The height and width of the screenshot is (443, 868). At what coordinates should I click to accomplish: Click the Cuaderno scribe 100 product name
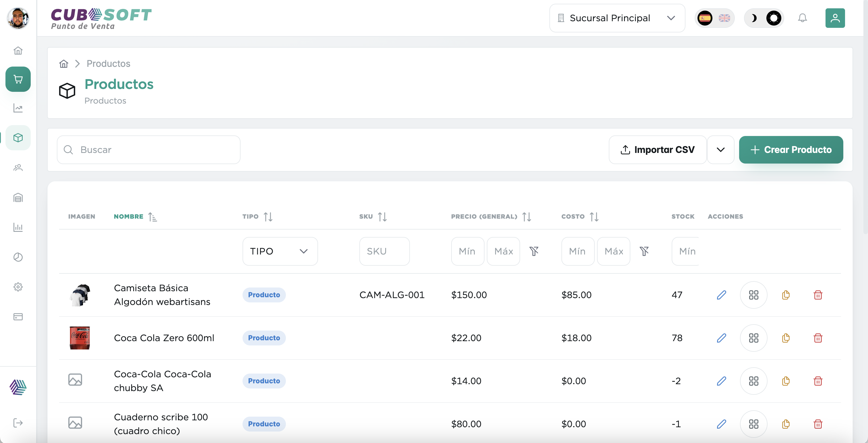click(161, 424)
